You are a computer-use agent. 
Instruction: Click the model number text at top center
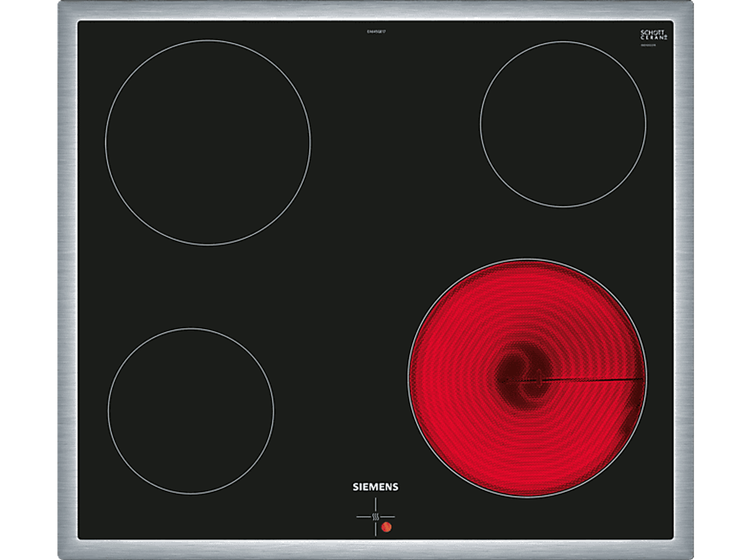coord(375,31)
